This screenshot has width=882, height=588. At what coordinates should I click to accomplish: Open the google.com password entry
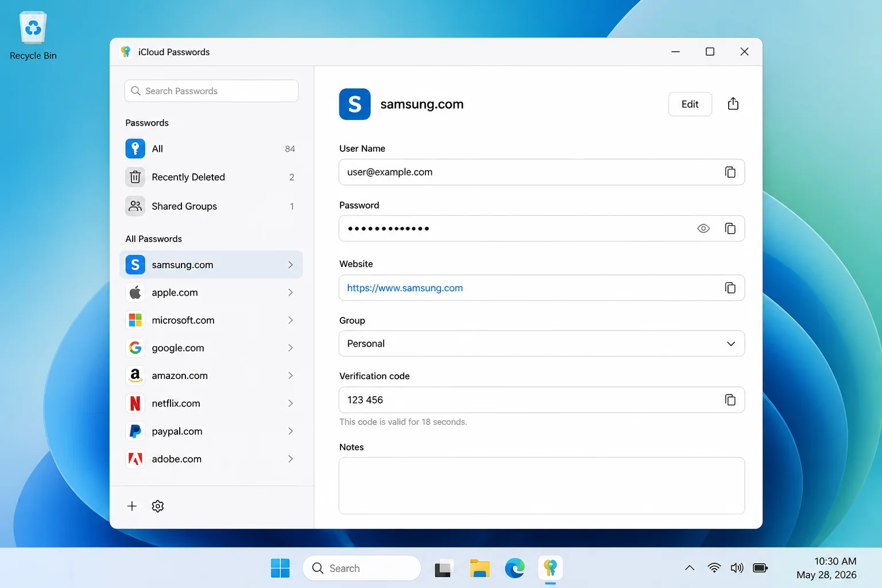(211, 348)
